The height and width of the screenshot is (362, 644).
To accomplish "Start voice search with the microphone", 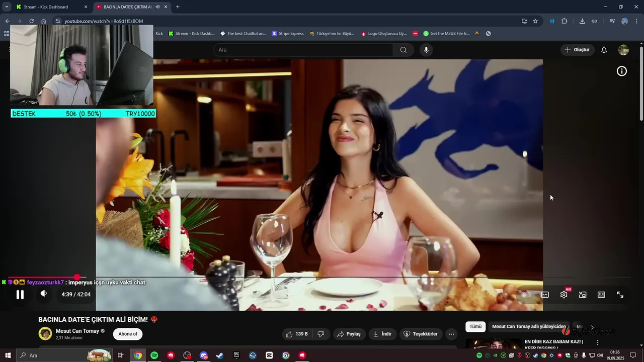I will coord(426,50).
